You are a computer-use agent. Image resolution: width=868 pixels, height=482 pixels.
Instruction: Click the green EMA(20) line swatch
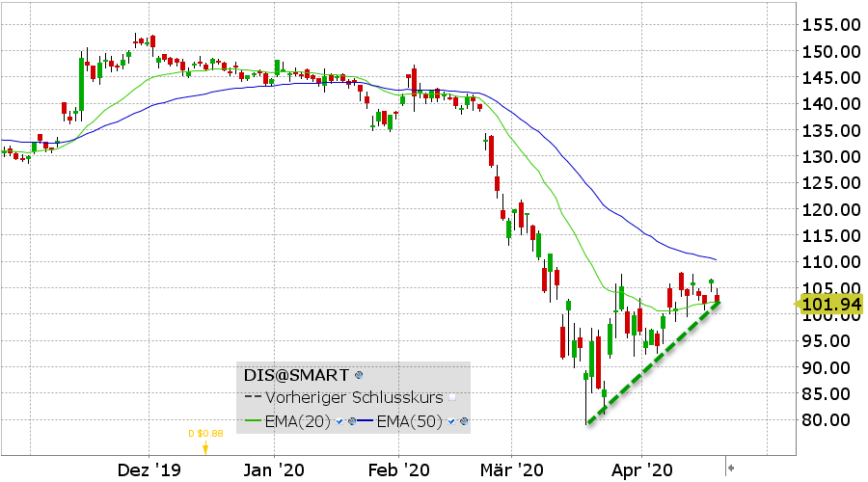pyautogui.click(x=253, y=421)
